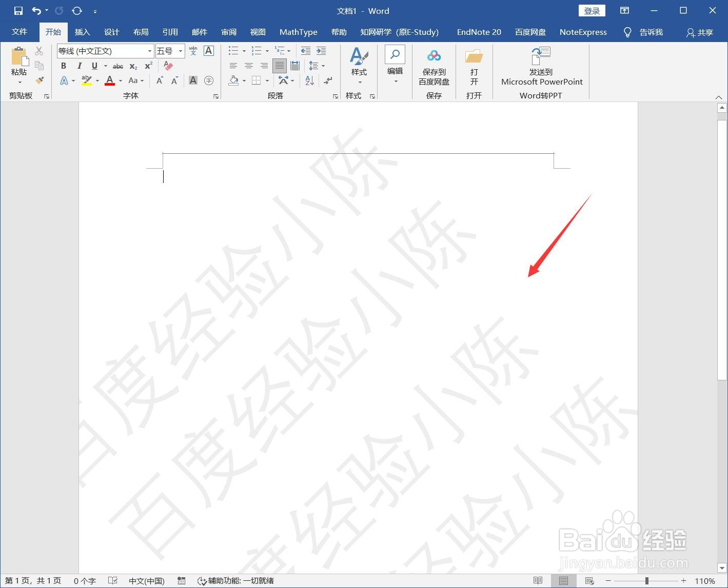Open the font name dropdown

[x=149, y=51]
